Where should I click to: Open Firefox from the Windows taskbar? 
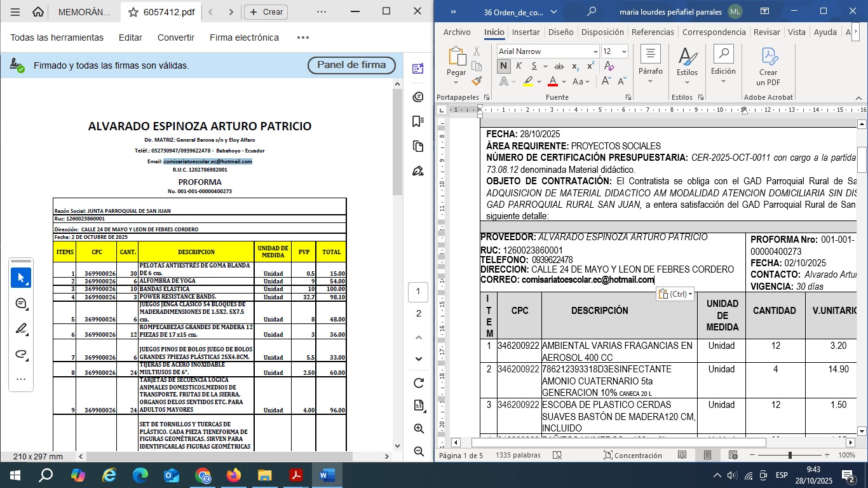(234, 475)
